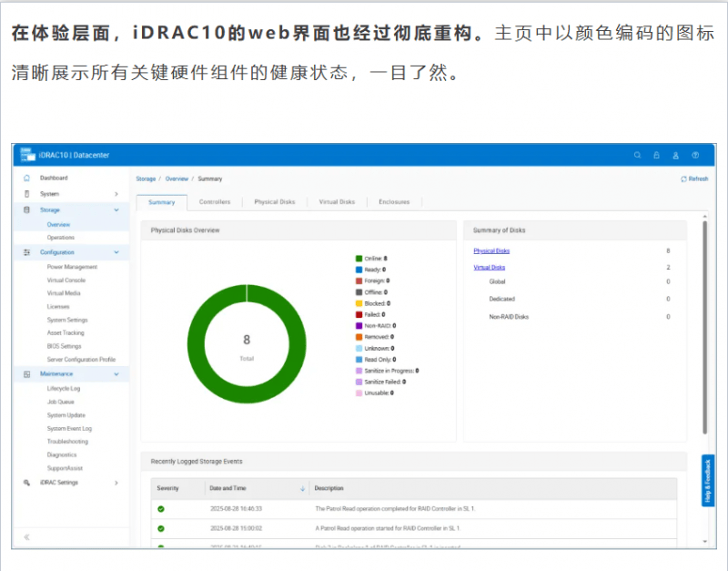Click the green Online legend swatch
728x571 pixels.
[359, 259]
